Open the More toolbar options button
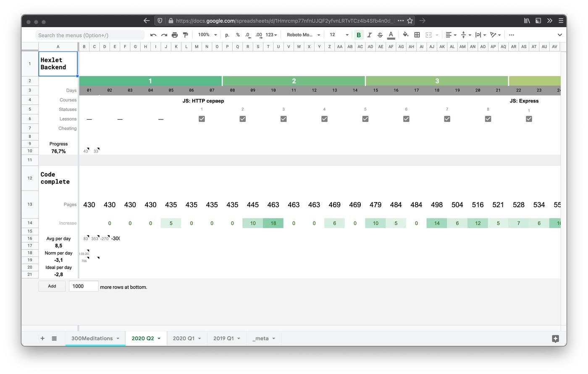Viewport: 588px width, 374px height. [511, 35]
